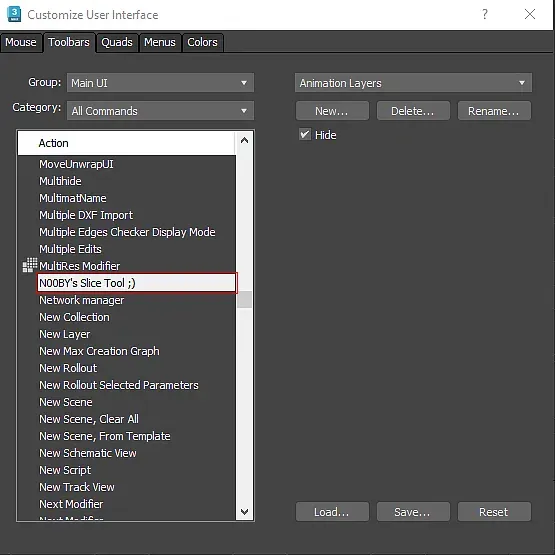
Task: Click the Rename... toolbar button
Action: pos(494,111)
